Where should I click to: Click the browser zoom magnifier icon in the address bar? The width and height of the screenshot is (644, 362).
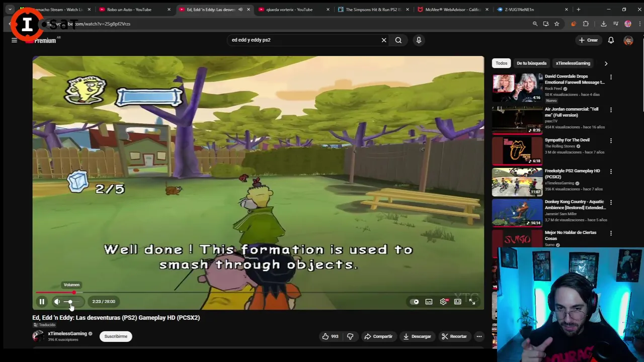(535, 24)
